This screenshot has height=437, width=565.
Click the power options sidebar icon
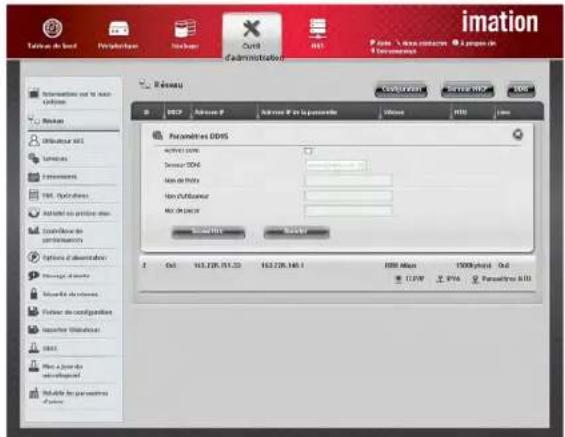tap(34, 257)
